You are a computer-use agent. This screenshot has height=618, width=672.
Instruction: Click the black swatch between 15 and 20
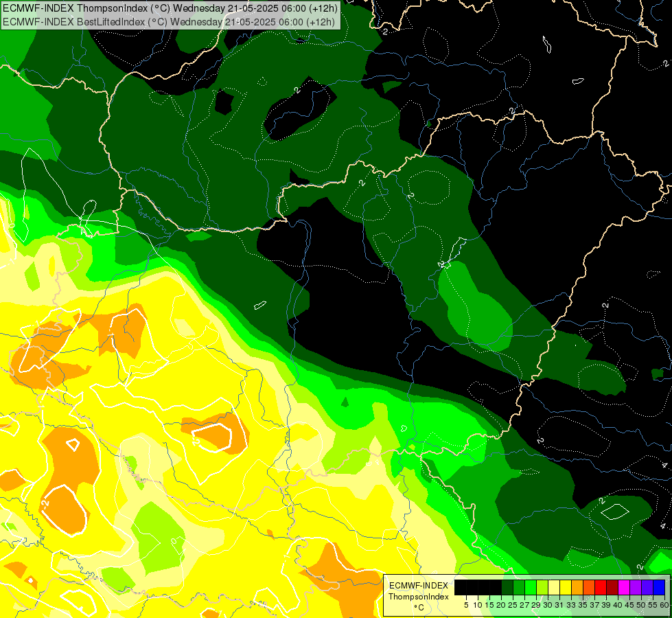[x=496, y=588]
